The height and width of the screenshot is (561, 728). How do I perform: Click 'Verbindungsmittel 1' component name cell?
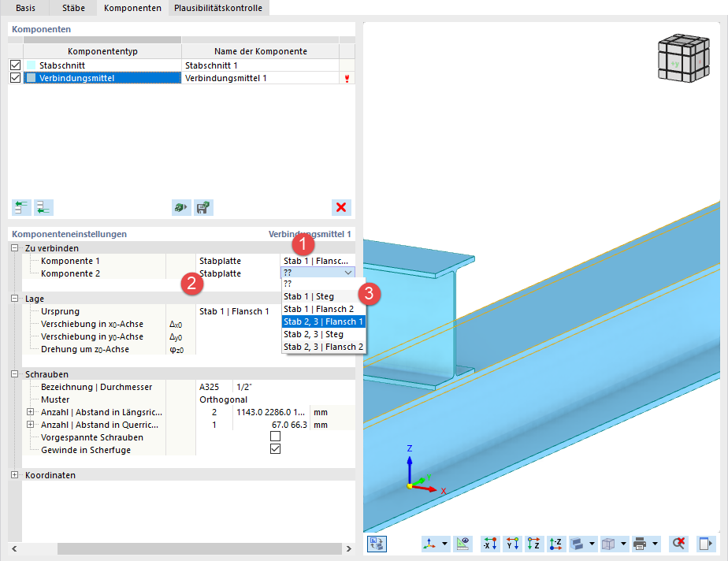(260, 77)
